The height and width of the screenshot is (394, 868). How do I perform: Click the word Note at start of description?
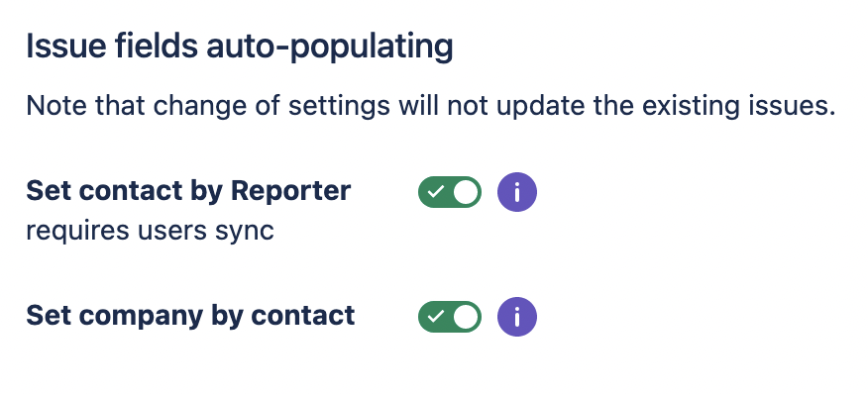[x=56, y=106]
